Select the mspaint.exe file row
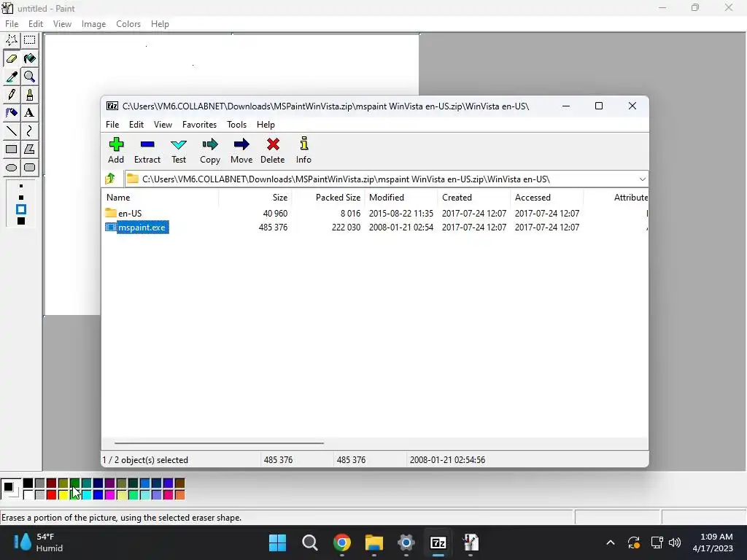747x560 pixels. click(374, 227)
